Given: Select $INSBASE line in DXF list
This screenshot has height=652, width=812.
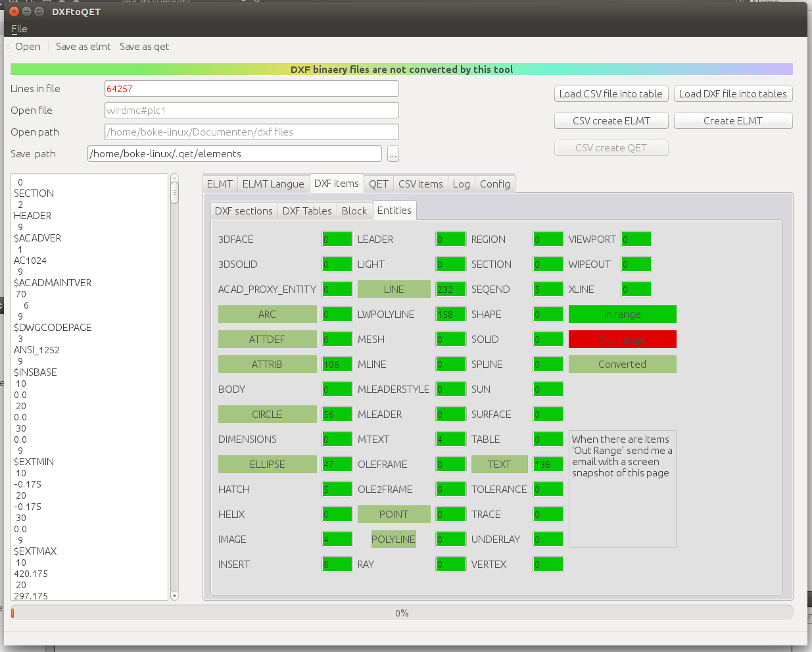Looking at the screenshot, I should point(36,372).
